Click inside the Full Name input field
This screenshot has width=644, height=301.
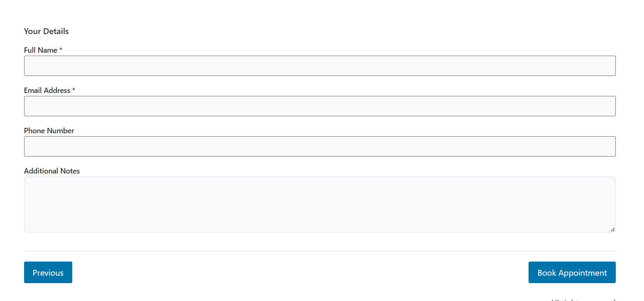pyautogui.click(x=320, y=66)
